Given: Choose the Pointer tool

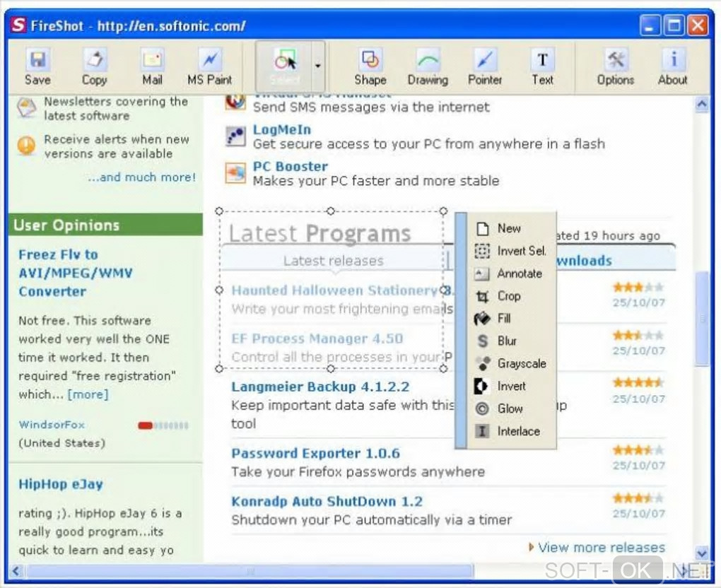Looking at the screenshot, I should pos(485,67).
